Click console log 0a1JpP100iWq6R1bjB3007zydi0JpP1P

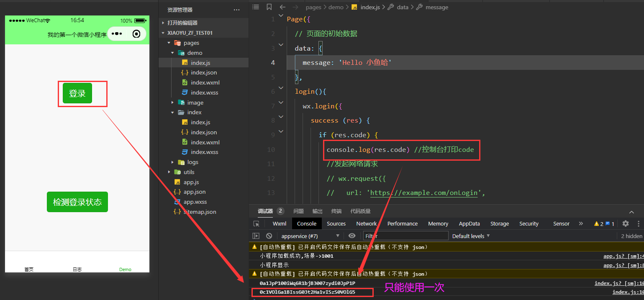[307, 283]
